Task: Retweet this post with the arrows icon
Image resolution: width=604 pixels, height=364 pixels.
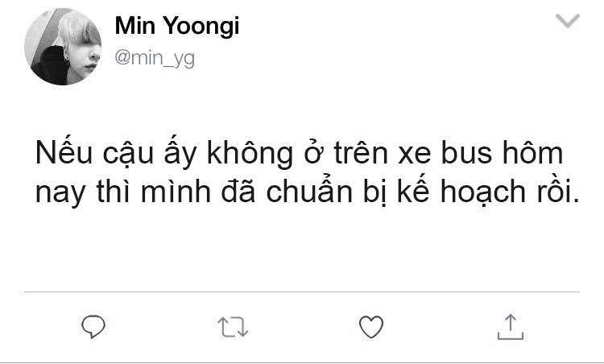Action: pyautogui.click(x=233, y=327)
